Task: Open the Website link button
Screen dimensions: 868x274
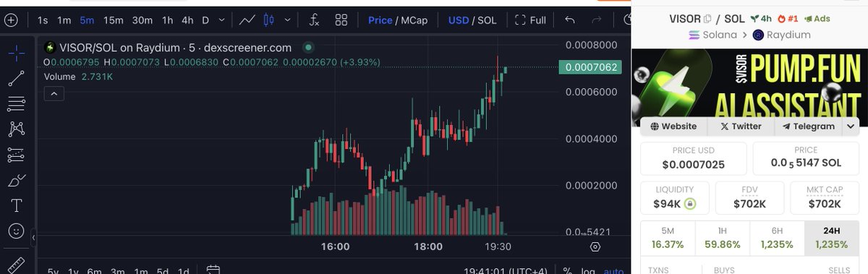Action: click(673, 126)
